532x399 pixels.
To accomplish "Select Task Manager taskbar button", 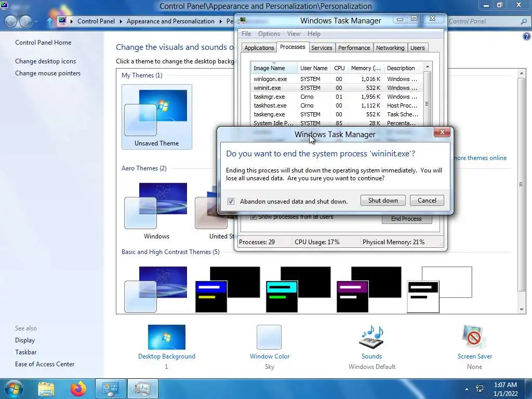I will click(143, 389).
